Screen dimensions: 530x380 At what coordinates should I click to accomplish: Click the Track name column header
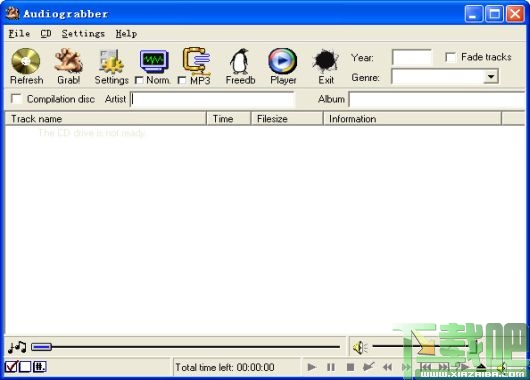pos(105,119)
